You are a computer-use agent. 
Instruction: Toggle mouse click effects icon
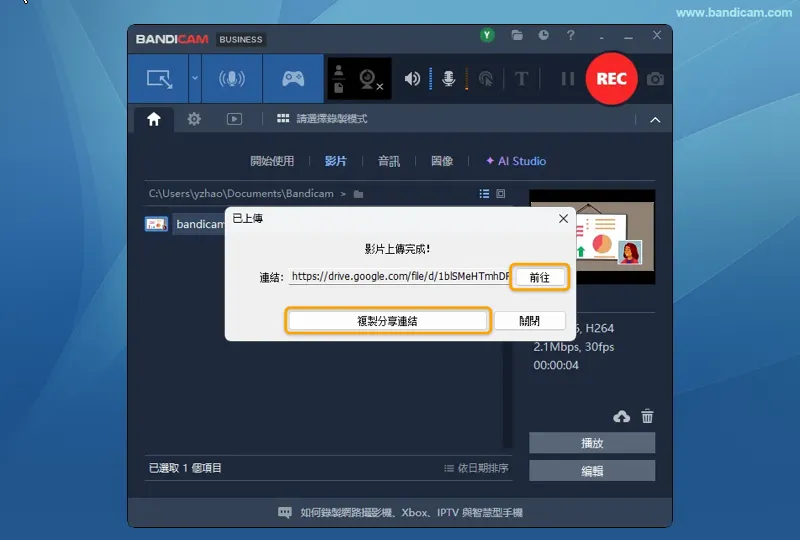point(486,79)
